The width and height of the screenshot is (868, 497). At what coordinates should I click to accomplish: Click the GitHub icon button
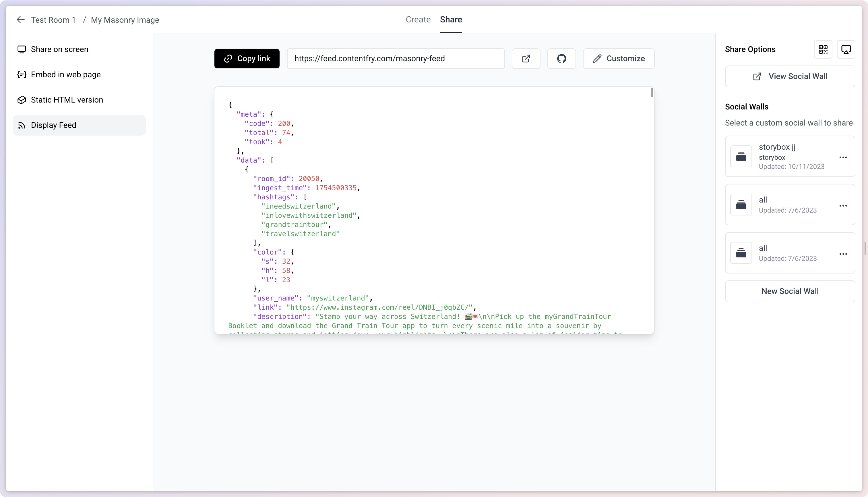tap(561, 59)
